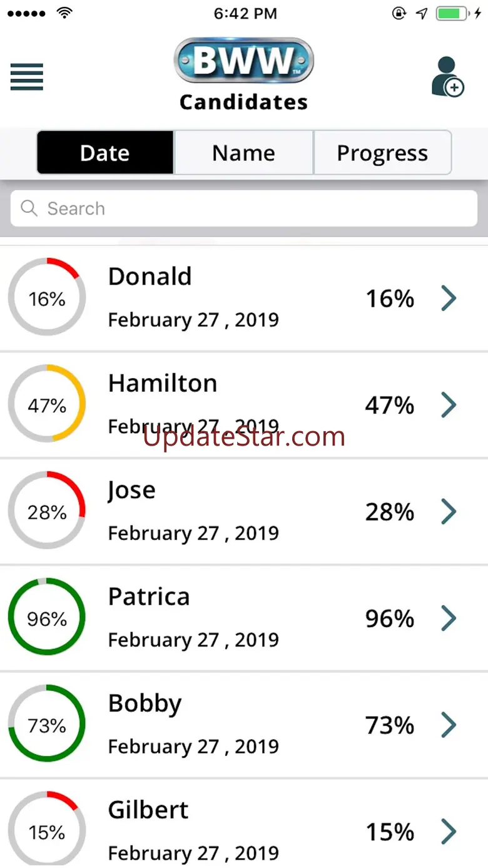Tap the BWW logo
Viewport: 488px width, 868px height.
[243, 61]
